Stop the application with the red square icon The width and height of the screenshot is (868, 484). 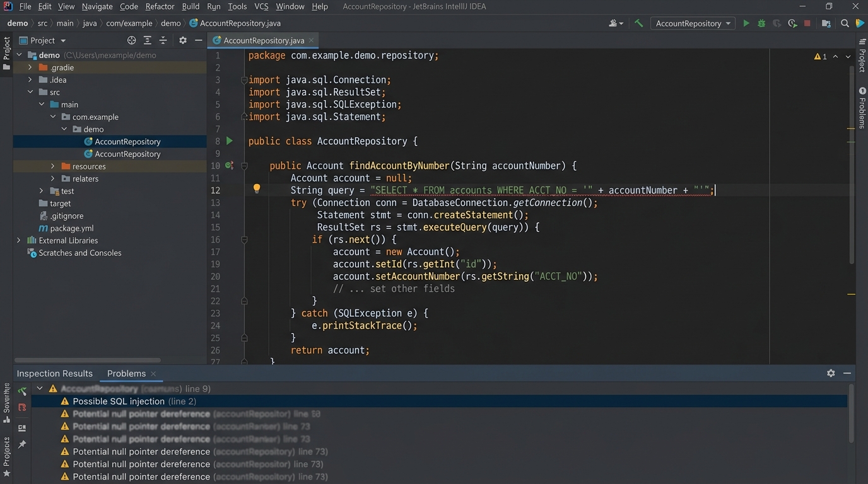[x=807, y=23]
